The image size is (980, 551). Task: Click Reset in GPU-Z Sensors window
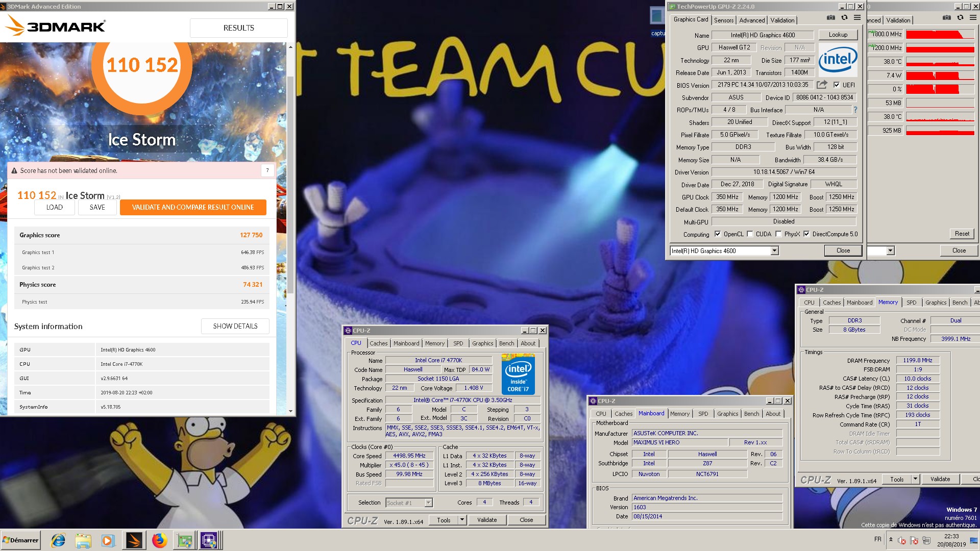(x=962, y=234)
